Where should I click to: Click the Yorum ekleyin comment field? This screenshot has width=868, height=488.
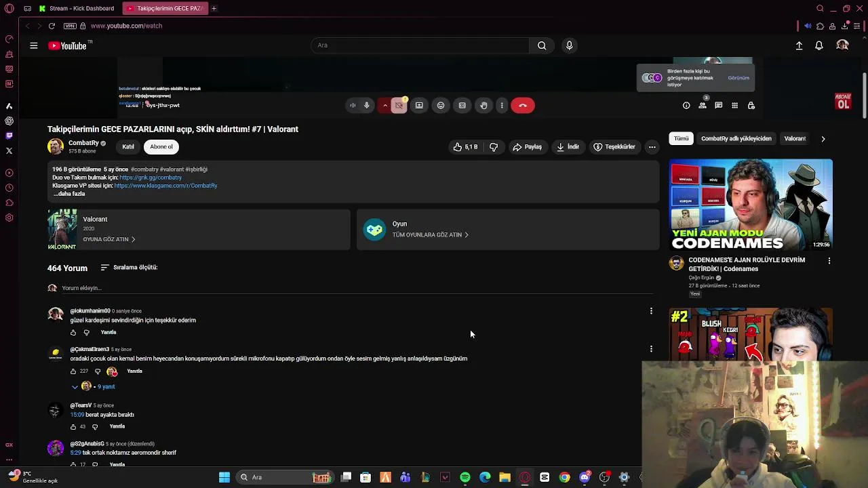pos(358,288)
